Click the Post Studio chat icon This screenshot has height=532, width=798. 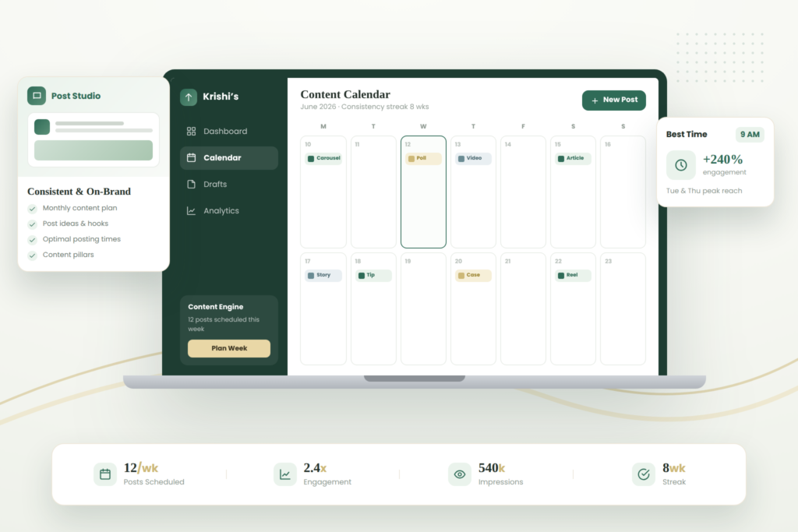coord(37,96)
